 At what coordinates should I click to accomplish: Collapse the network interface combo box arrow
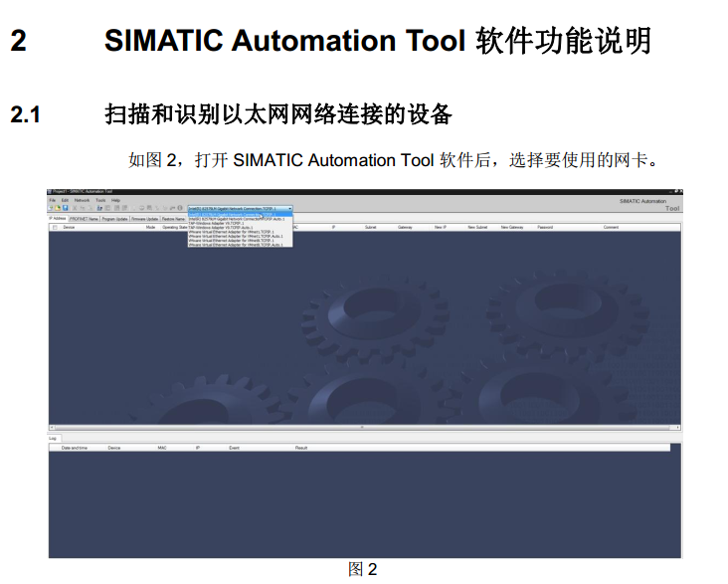(x=289, y=208)
